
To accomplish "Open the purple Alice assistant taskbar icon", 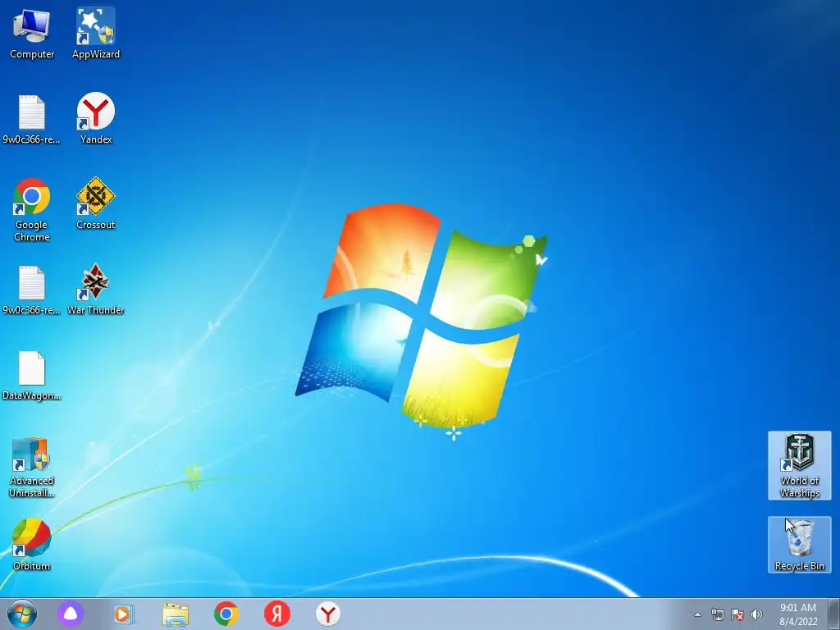I will click(71, 614).
